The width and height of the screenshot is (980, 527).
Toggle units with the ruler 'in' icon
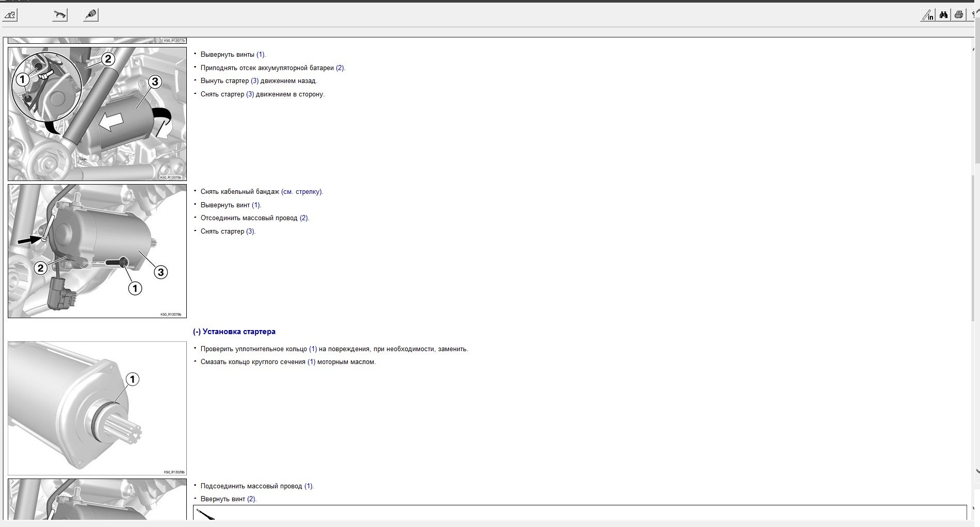tap(928, 15)
